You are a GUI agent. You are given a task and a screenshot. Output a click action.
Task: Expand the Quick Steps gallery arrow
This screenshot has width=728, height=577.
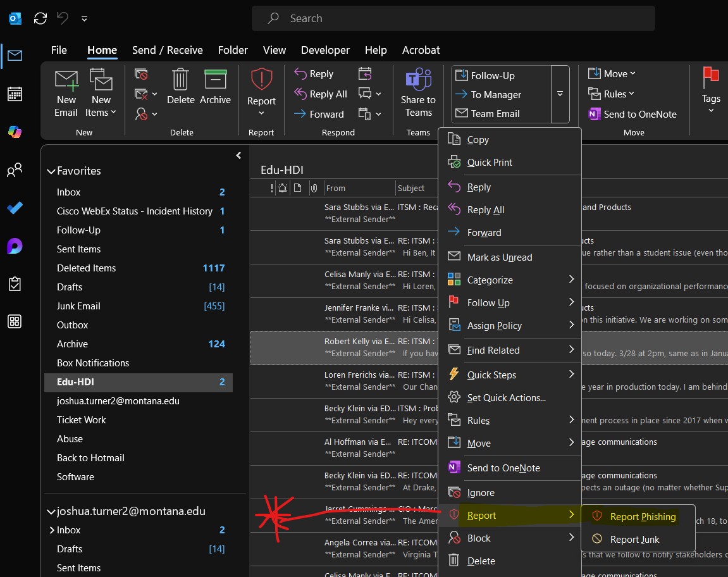tap(560, 94)
